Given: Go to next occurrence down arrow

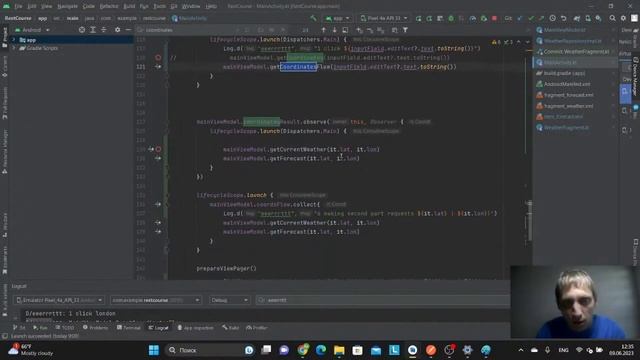Looking at the screenshot, I should click(334, 30).
